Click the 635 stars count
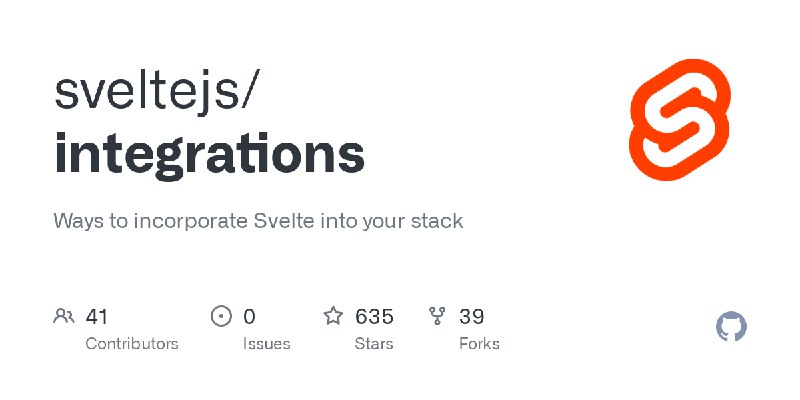Image resolution: width=800 pixels, height=400 pixels. point(374,317)
